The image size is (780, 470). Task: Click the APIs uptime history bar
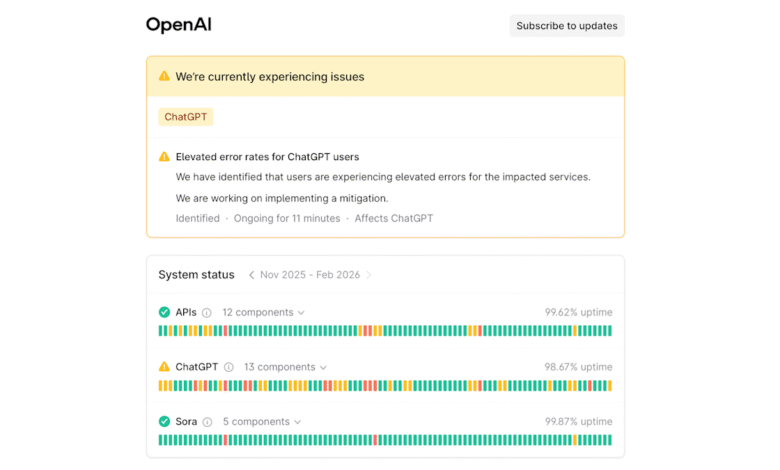(x=385, y=331)
